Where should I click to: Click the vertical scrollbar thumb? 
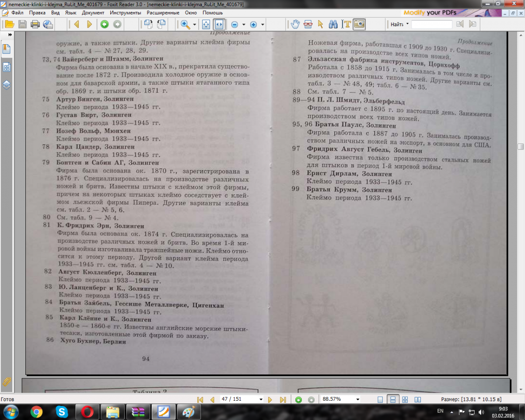point(521,147)
